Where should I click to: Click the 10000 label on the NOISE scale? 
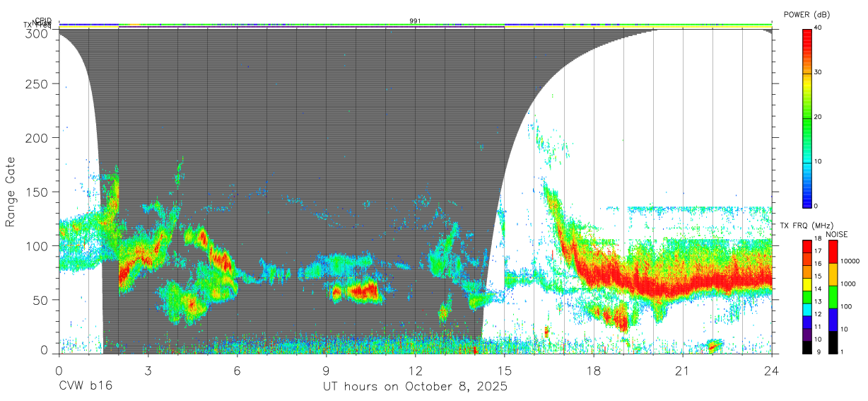tap(850, 262)
